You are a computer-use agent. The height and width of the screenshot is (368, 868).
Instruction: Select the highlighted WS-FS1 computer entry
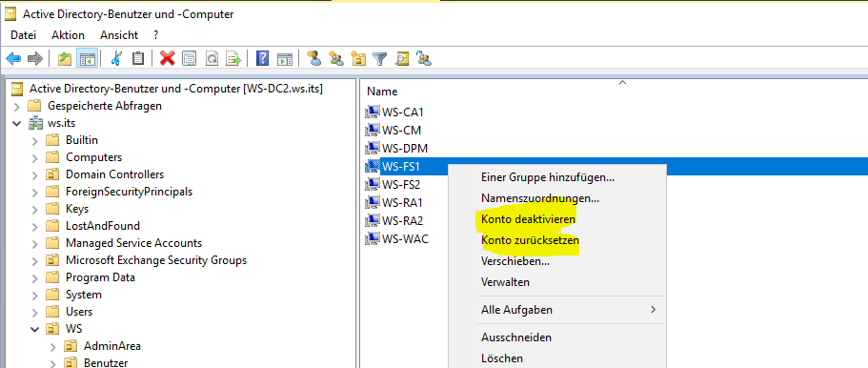click(400, 166)
